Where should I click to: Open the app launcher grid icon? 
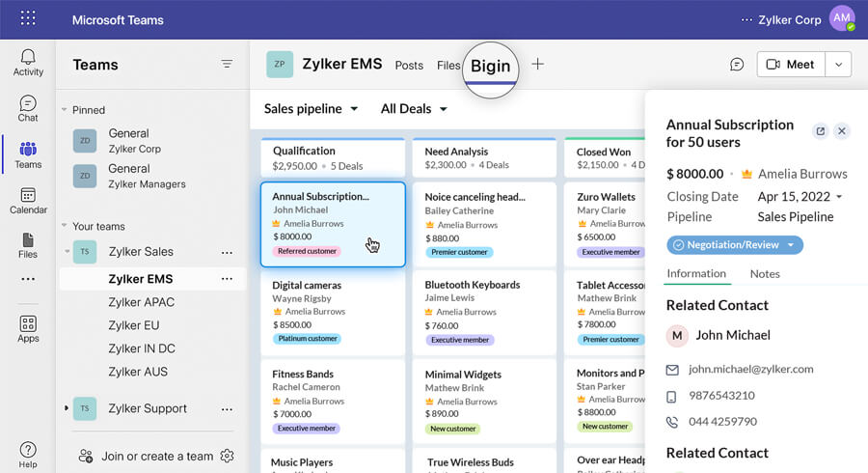tap(28, 19)
